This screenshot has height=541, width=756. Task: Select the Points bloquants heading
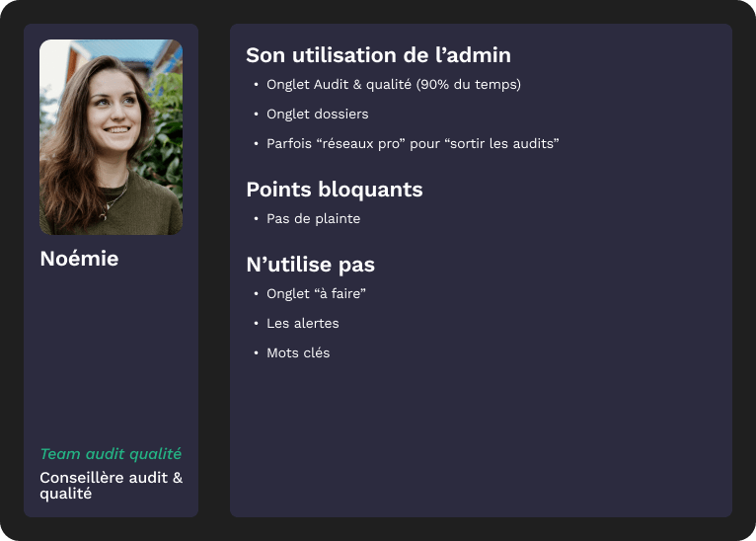pyautogui.click(x=334, y=190)
